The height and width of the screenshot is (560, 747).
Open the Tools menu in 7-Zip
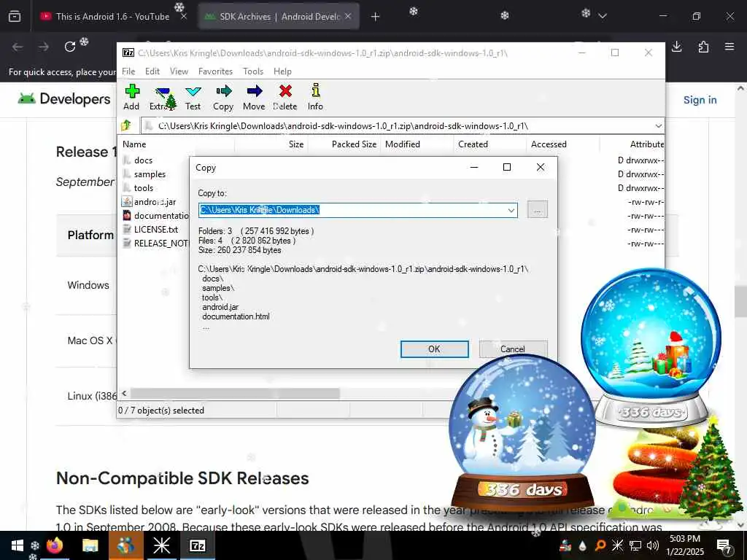[253, 71]
